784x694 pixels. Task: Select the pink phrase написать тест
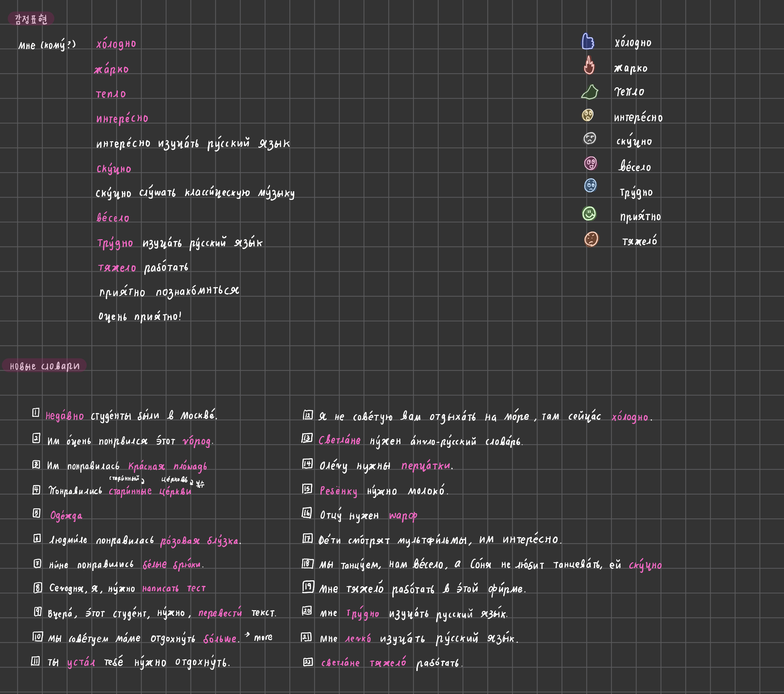tap(174, 588)
